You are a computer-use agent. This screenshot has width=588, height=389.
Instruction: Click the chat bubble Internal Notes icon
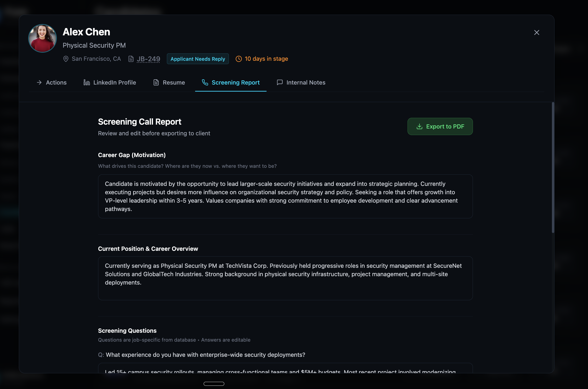click(x=280, y=82)
